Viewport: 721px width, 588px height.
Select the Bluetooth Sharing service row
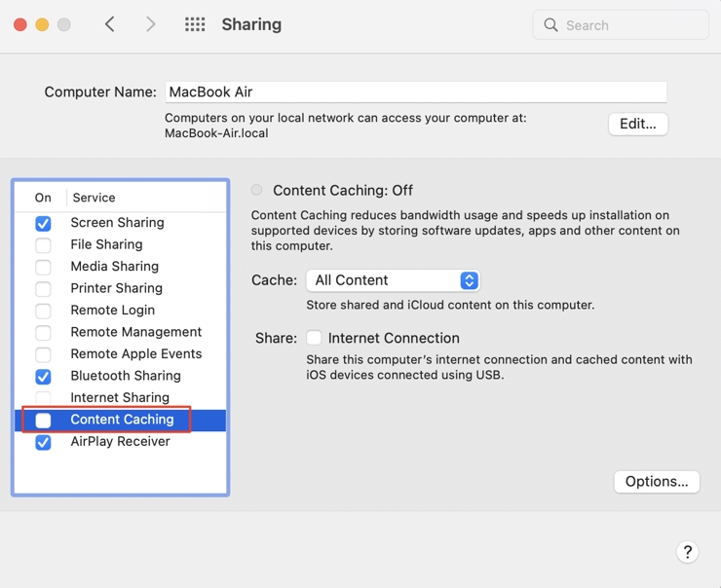pos(120,376)
